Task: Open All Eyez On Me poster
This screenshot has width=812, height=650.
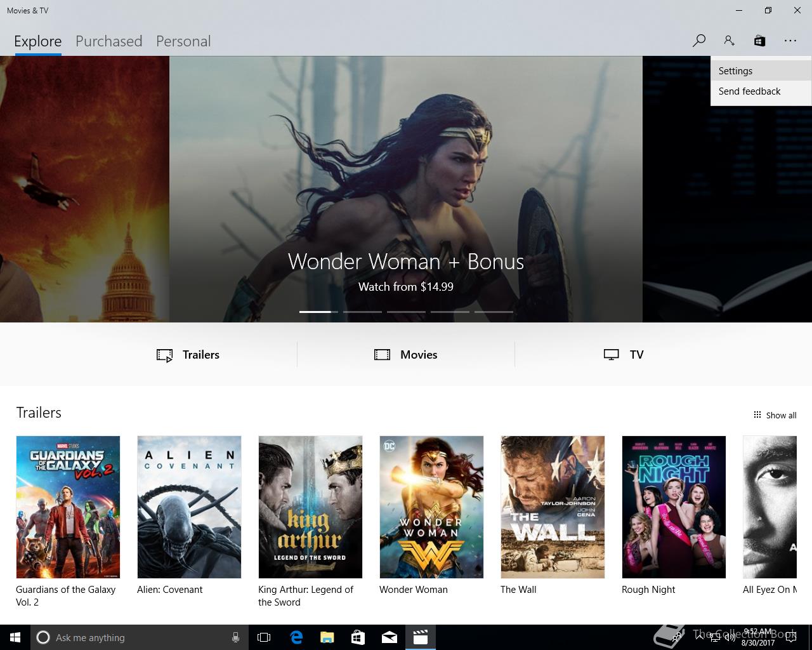Action: click(769, 507)
